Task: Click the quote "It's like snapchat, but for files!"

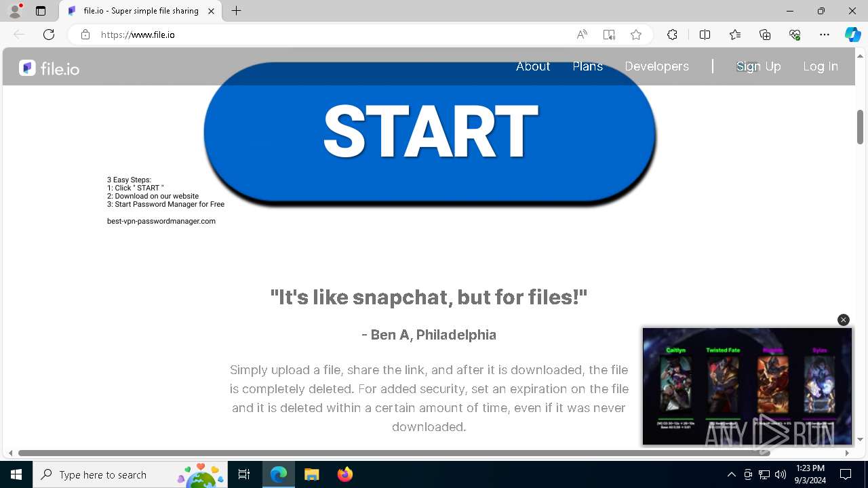Action: point(429,297)
